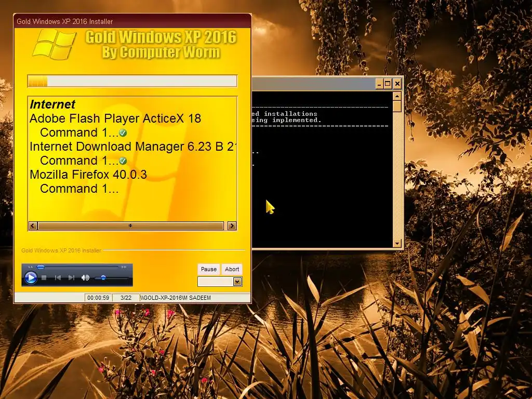Click the media player seek bar handle
The height and width of the screenshot is (399, 532).
click(x=41, y=268)
